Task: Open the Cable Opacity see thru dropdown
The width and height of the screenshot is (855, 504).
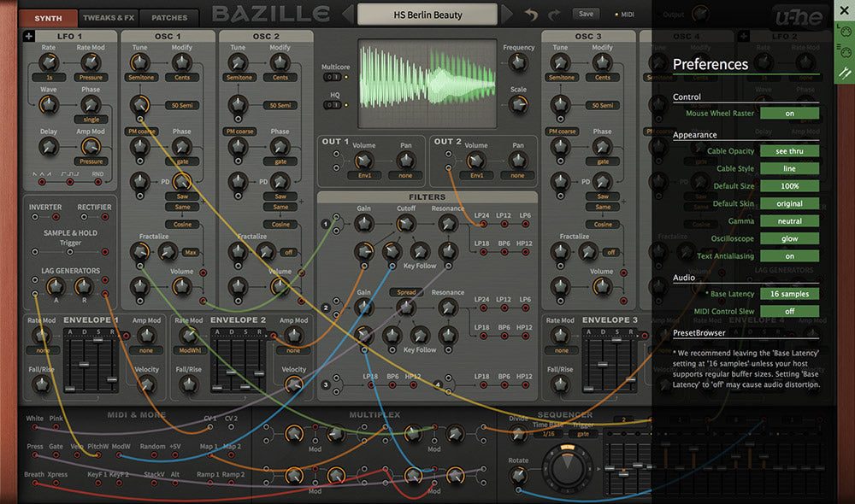Action: [x=789, y=151]
